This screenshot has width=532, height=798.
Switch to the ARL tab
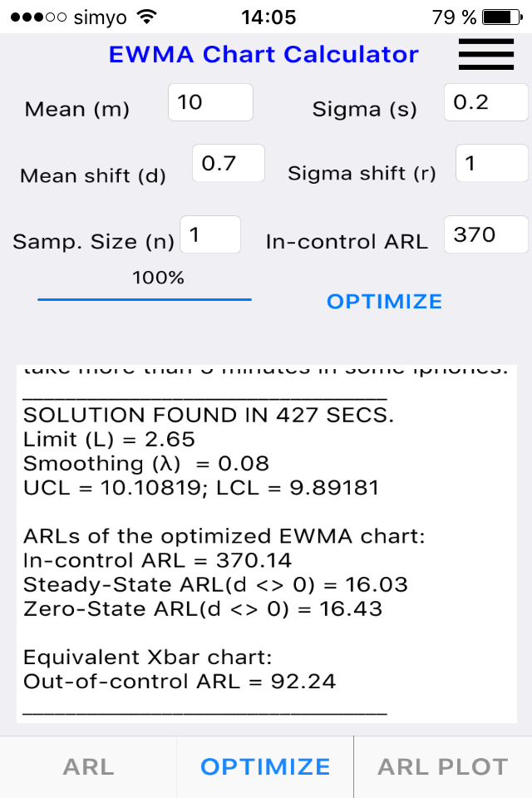(88, 766)
